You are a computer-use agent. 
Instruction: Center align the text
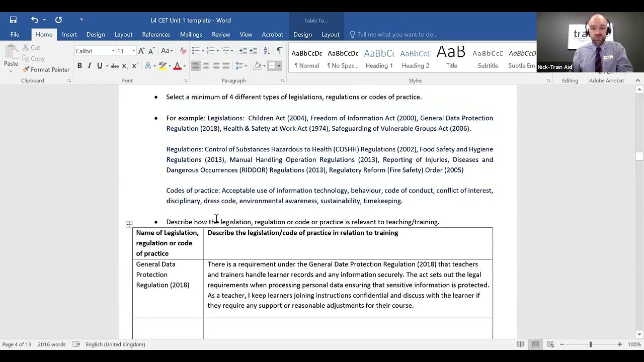[206, 66]
